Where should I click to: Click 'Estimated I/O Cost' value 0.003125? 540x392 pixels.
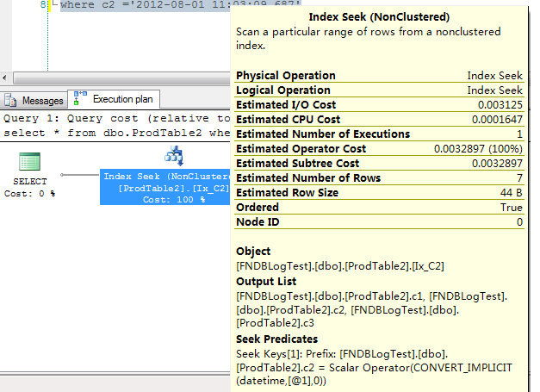point(500,105)
